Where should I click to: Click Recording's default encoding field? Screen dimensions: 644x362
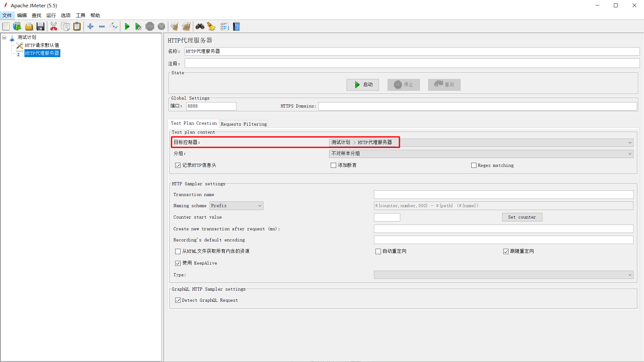[503, 240]
